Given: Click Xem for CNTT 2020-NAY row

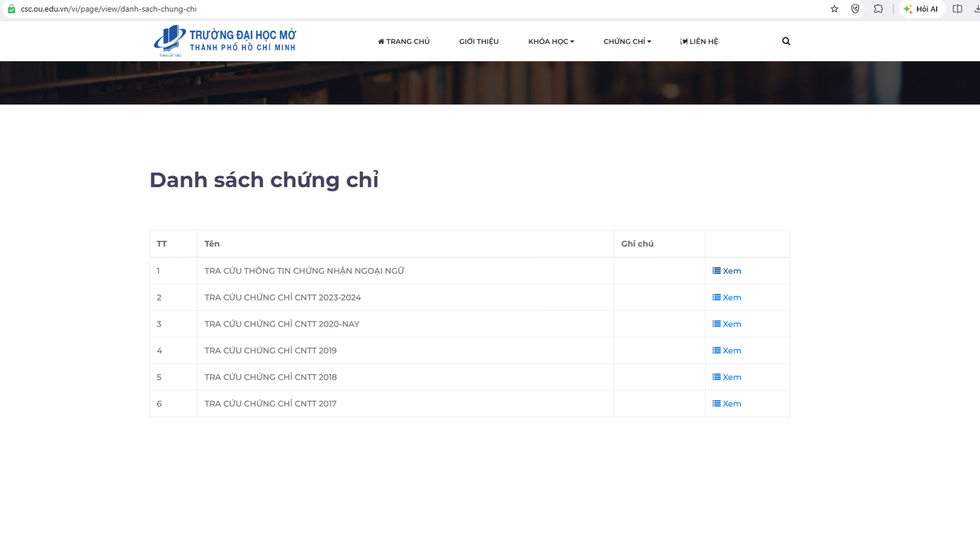Looking at the screenshot, I should pyautogui.click(x=727, y=324).
